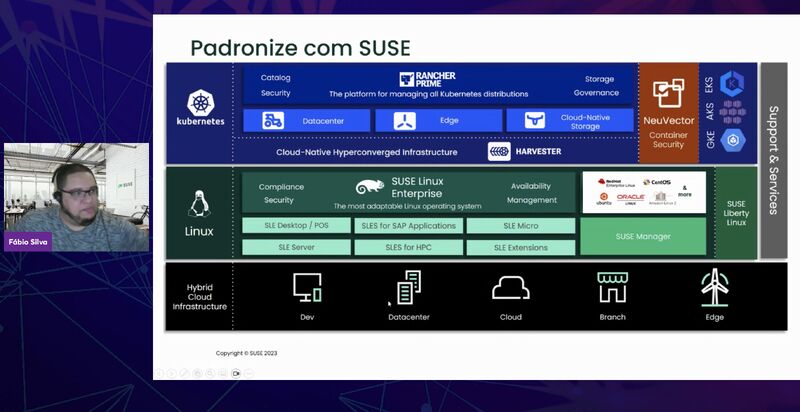The width and height of the screenshot is (800, 412).
Task: Click the SUSE Liberty Linux label
Action: coord(736,213)
